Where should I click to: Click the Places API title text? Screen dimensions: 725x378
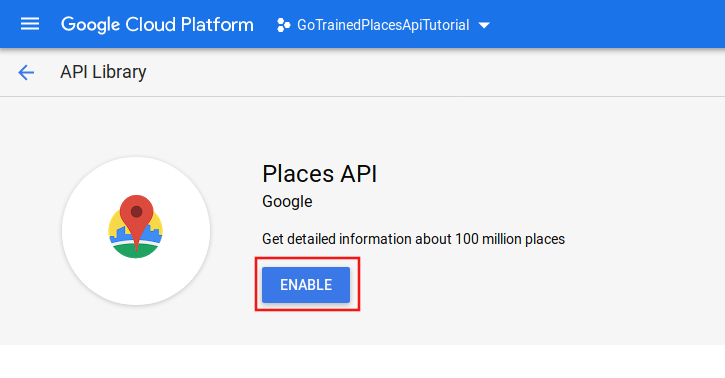[x=319, y=174]
